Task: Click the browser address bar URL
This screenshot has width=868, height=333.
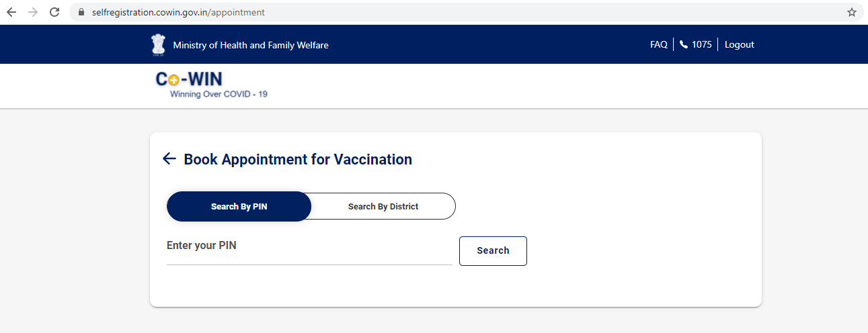Action: click(x=178, y=12)
